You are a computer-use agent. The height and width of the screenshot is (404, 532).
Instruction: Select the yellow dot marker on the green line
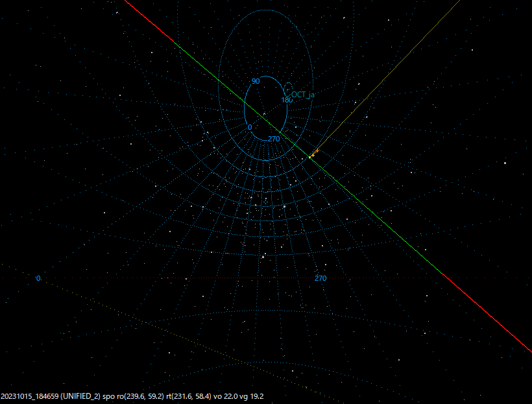(309, 158)
